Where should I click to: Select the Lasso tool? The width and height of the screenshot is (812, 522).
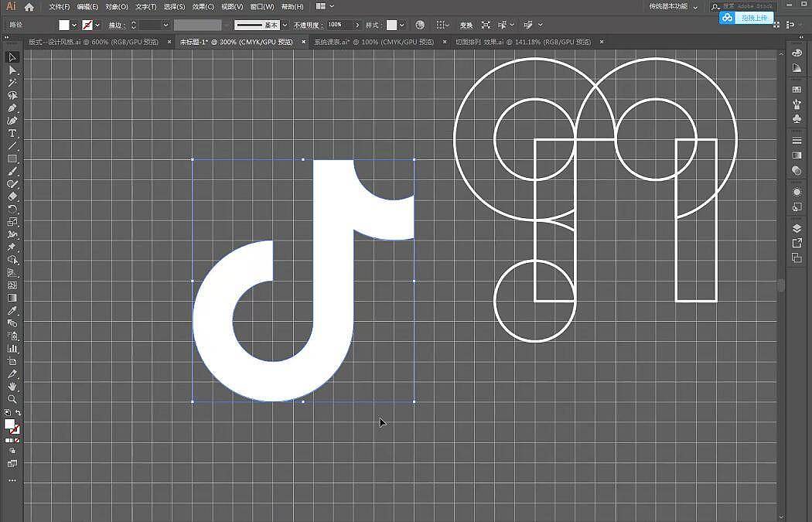(12, 95)
